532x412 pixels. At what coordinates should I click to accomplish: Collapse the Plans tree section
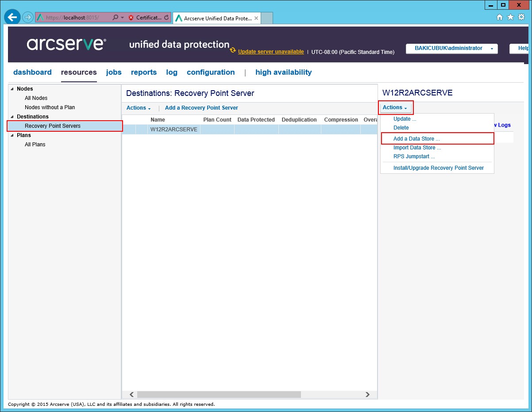click(12, 135)
